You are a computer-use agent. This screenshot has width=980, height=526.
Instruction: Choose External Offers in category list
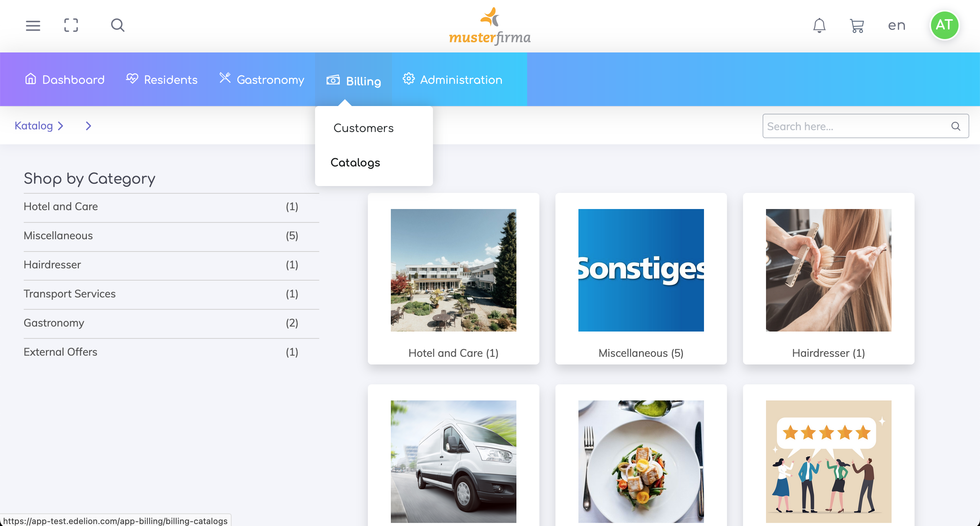pos(60,352)
